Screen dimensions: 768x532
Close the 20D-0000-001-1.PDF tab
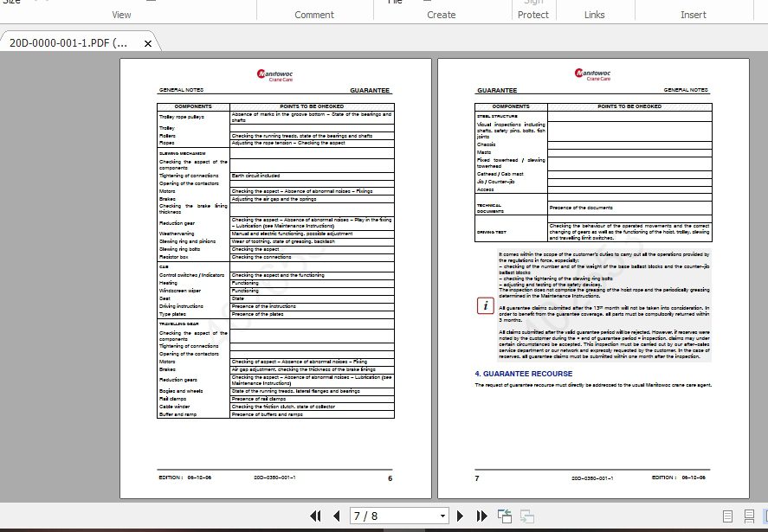148,43
